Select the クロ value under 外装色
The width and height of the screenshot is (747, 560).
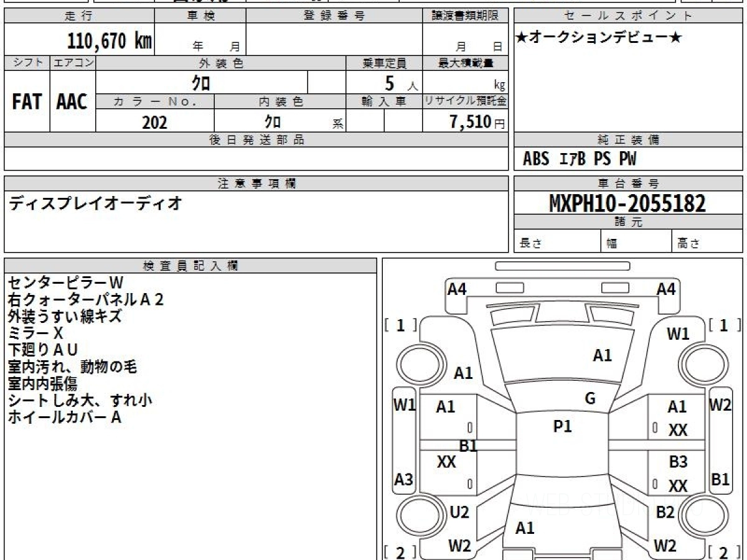point(201,83)
